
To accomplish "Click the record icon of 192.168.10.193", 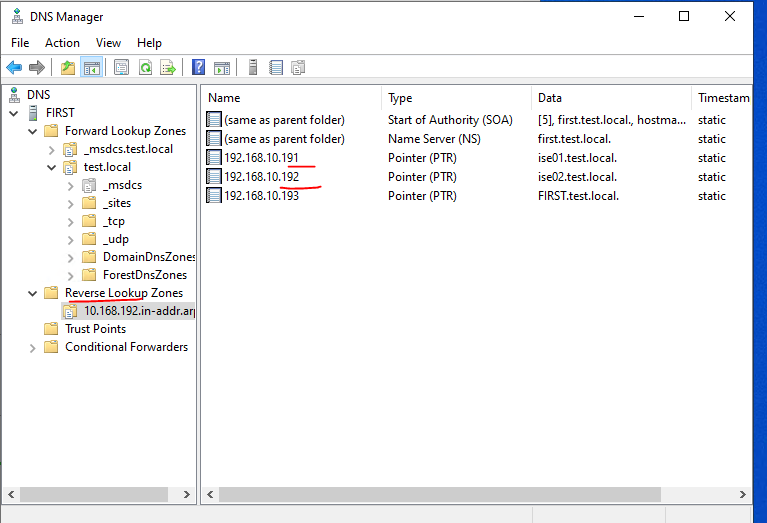I will click(x=213, y=196).
